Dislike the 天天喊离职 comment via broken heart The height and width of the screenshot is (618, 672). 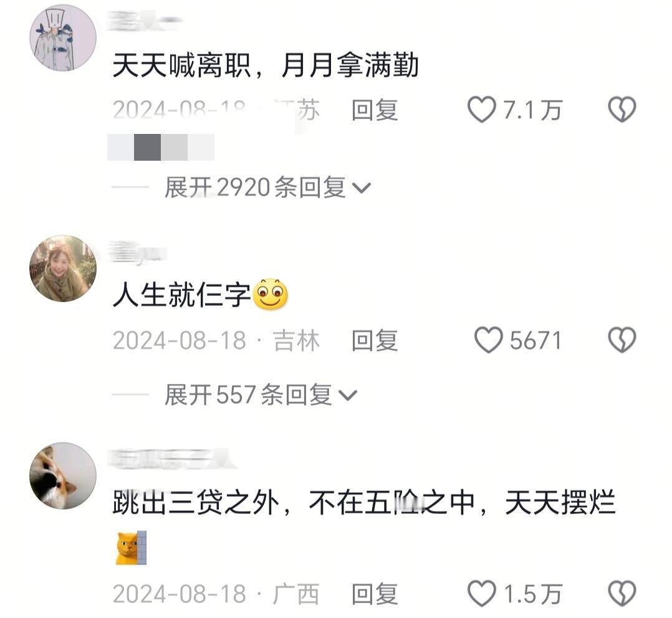[x=622, y=110]
